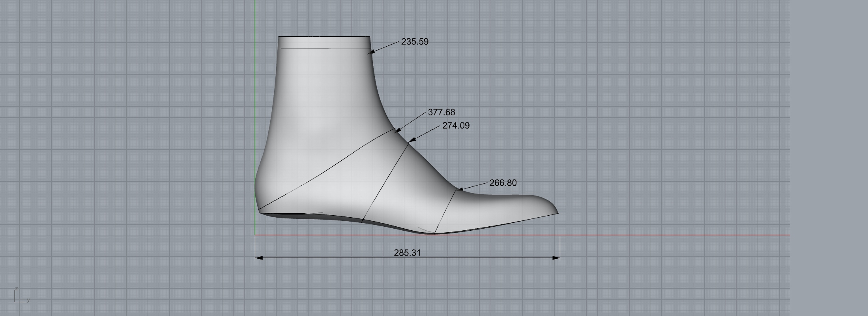Select the 235.59 dimension text
Image resolution: width=868 pixels, height=316 pixels.
(415, 41)
